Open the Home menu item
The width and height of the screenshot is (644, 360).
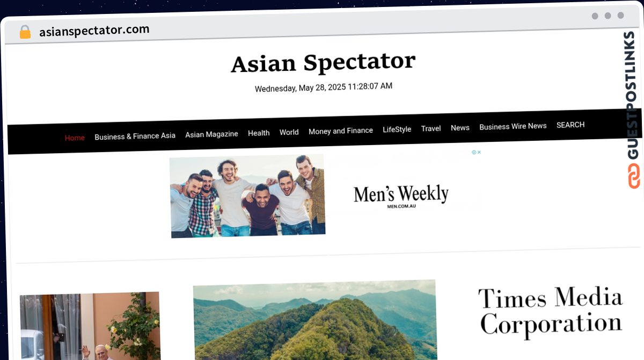75,138
